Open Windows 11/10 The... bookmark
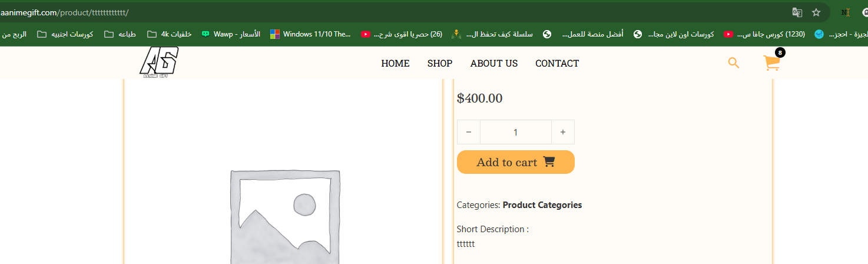The height and width of the screenshot is (264, 868). pos(310,34)
